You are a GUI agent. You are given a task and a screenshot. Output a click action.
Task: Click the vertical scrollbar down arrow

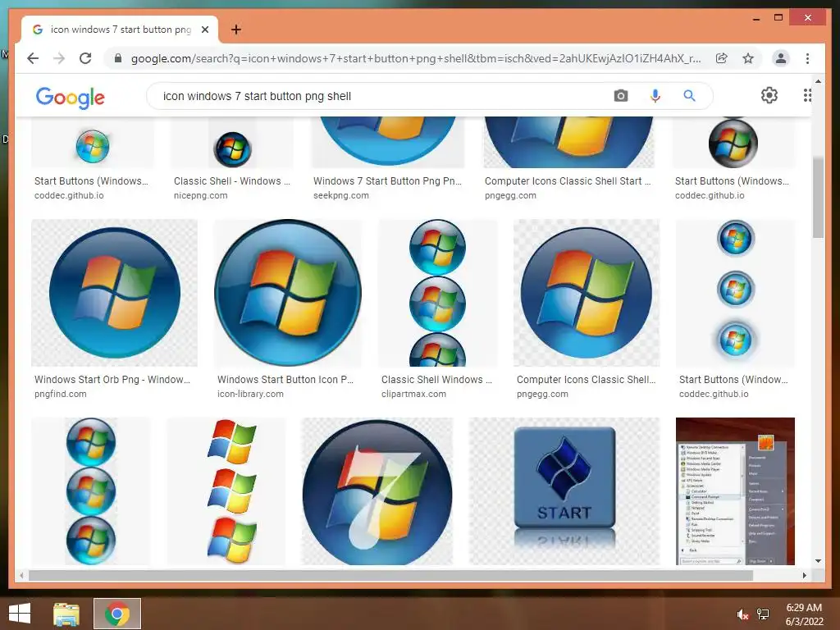(818, 561)
